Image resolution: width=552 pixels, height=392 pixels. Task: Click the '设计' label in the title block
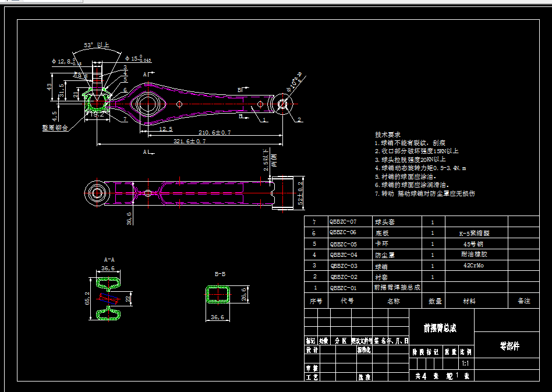click(312, 349)
